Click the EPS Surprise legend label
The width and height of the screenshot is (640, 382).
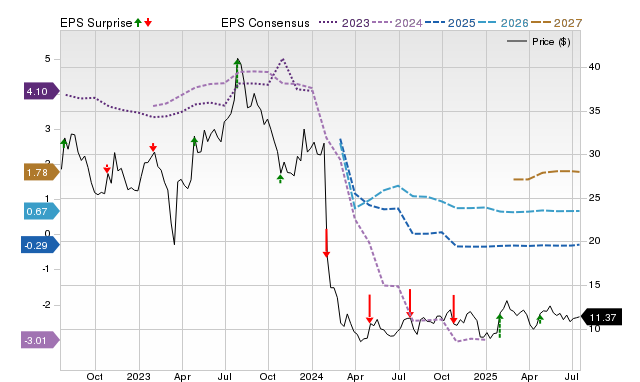click(x=96, y=23)
